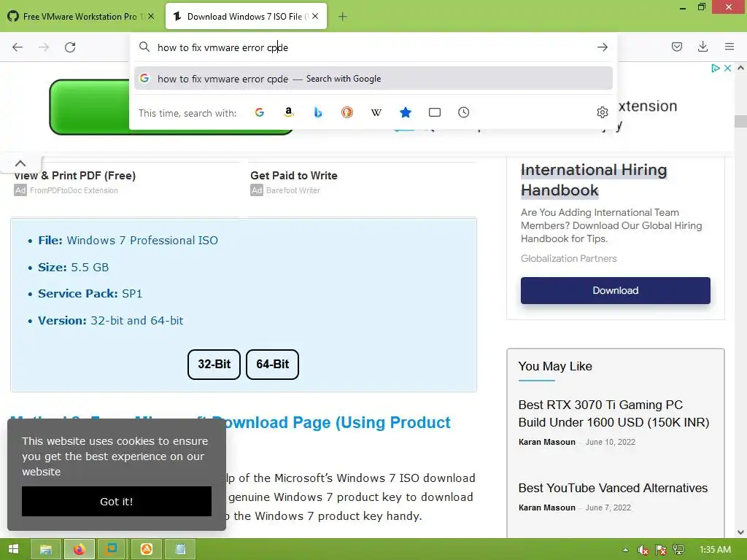This screenshot has width=747, height=560.
Task: Click the muted volume tray icon
Action: pyautogui.click(x=643, y=550)
